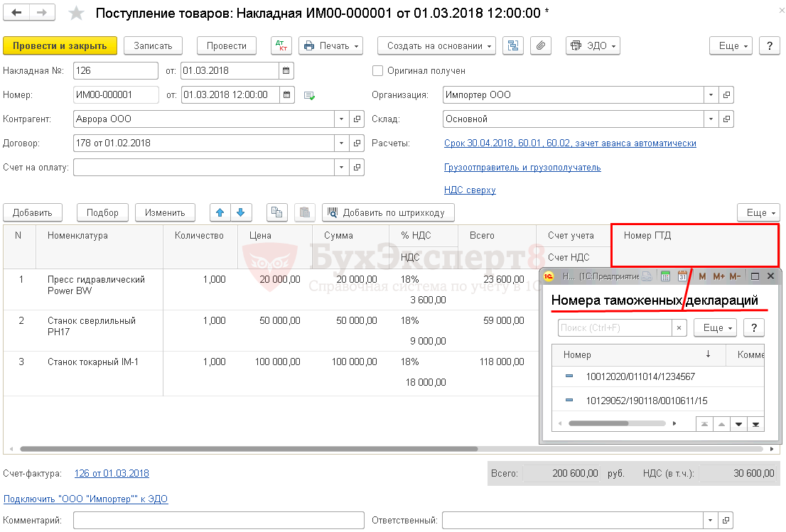Move row down with arrow icon
The height and width of the screenshot is (532, 786).
(241, 212)
